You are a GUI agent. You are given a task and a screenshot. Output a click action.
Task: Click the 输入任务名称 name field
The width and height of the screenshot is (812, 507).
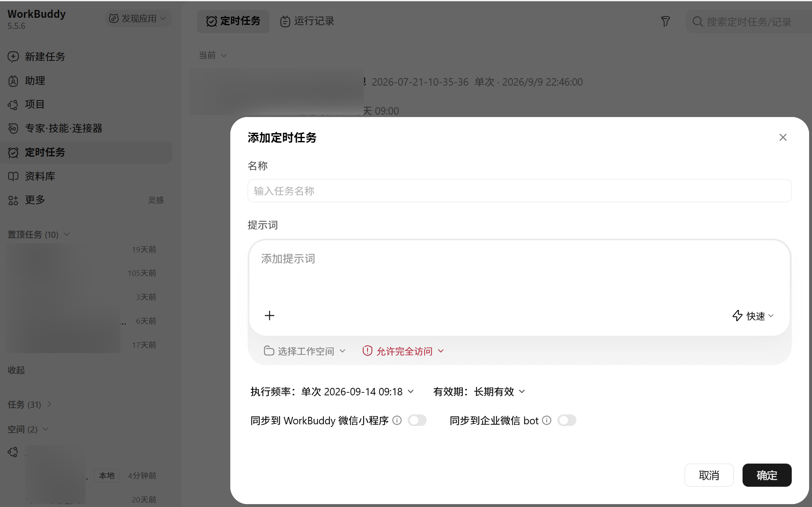click(519, 191)
